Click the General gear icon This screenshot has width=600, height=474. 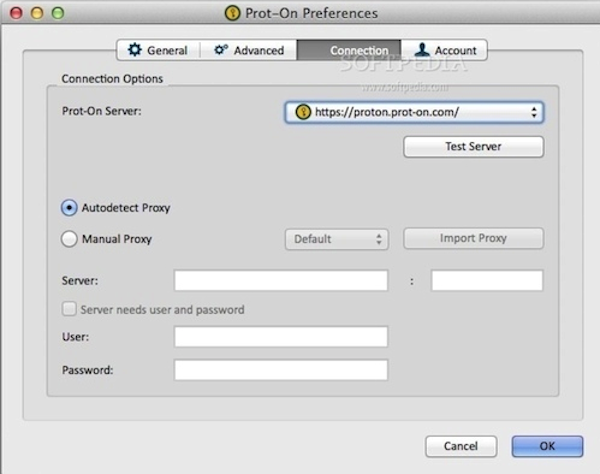[135, 50]
